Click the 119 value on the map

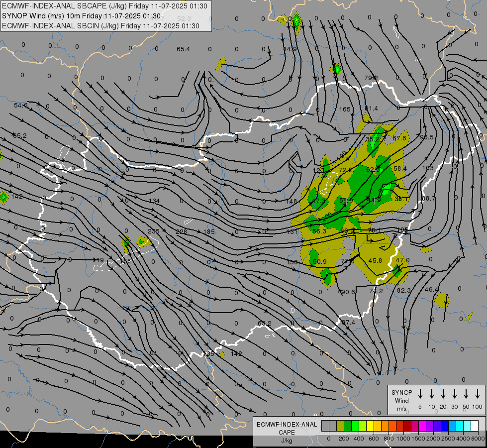click(x=98, y=260)
